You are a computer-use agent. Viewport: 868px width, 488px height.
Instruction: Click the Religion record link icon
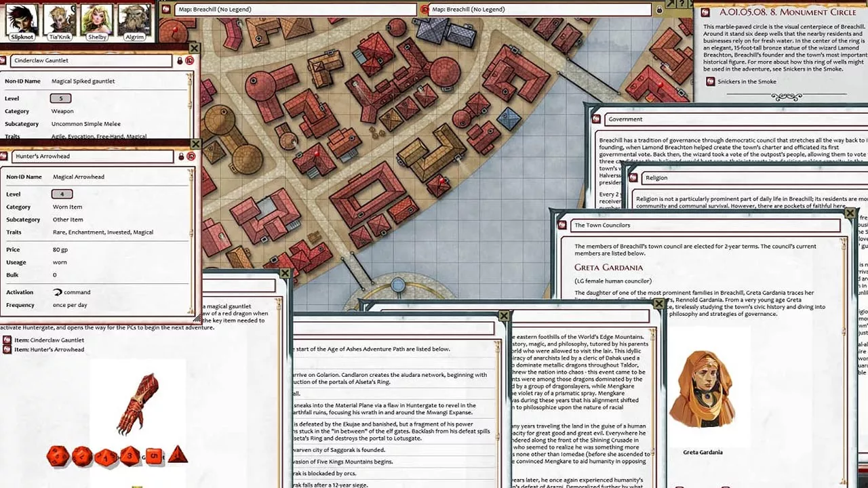pos(633,178)
